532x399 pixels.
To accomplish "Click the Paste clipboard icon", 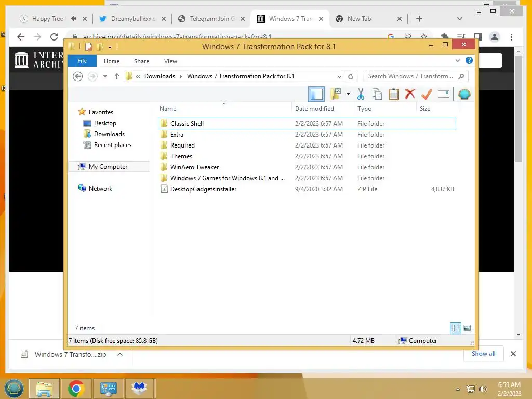I will 394,94.
